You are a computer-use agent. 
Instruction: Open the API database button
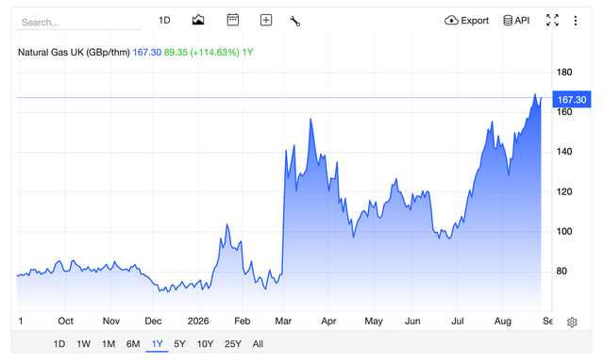pyautogui.click(x=516, y=21)
